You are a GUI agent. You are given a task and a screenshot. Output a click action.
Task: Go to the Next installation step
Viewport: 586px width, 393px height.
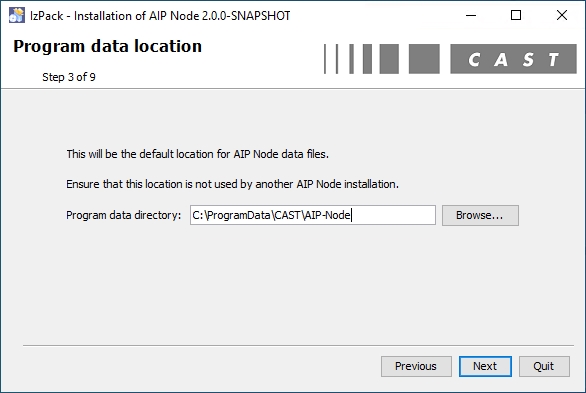[x=485, y=366]
